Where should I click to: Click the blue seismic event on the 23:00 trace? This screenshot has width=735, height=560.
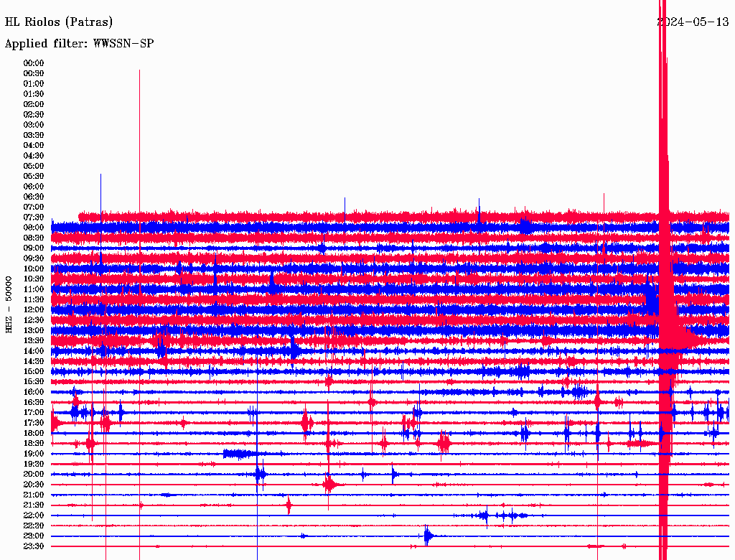429,536
